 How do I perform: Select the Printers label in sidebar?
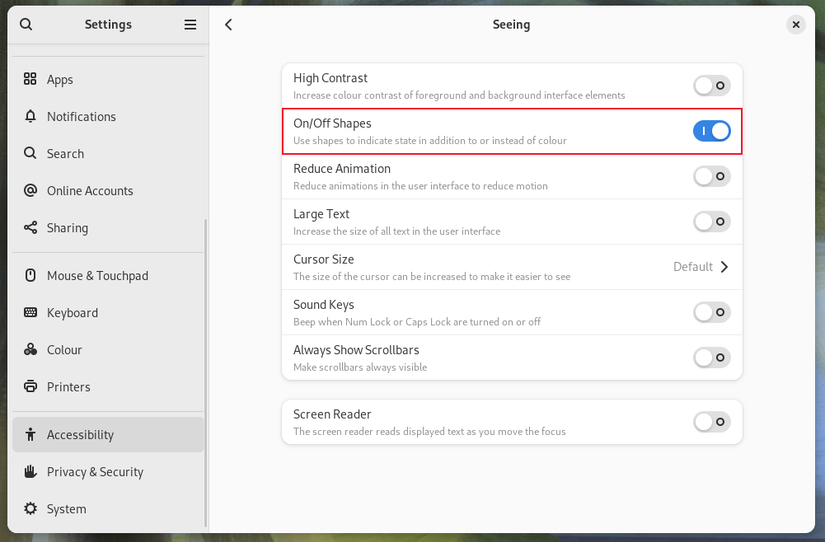click(68, 387)
